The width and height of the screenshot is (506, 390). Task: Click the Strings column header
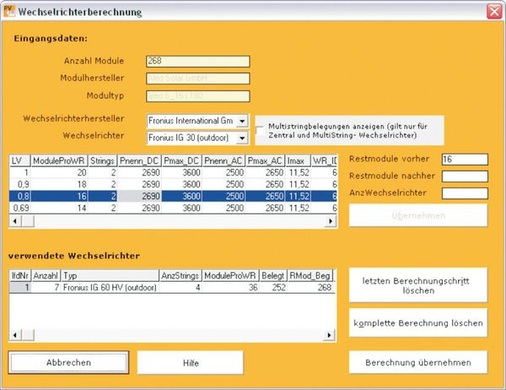tap(102, 161)
